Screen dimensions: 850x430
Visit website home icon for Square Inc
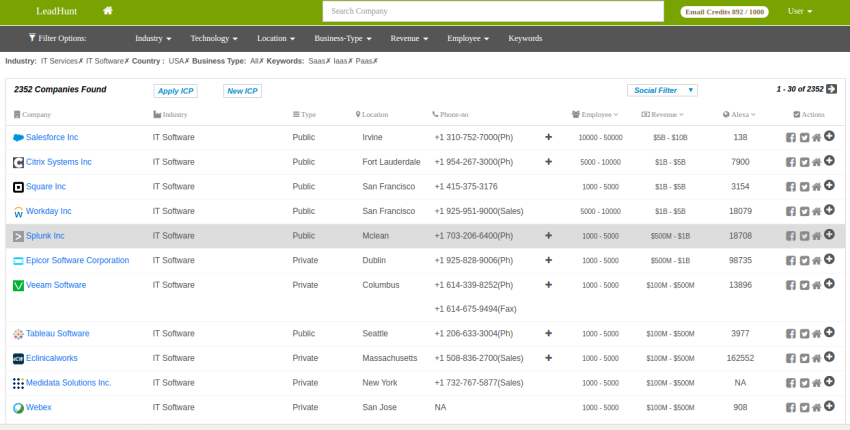(x=816, y=187)
